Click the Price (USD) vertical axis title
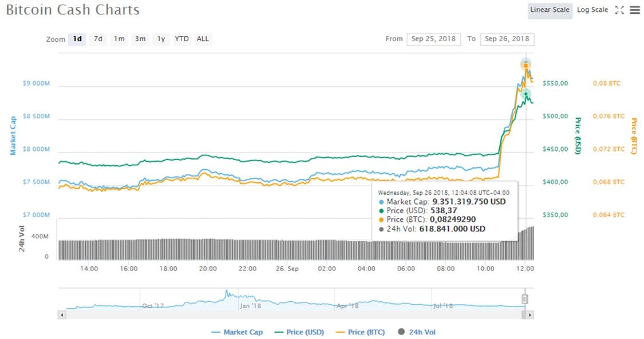Screen dimensions: 644x339 click(578, 135)
